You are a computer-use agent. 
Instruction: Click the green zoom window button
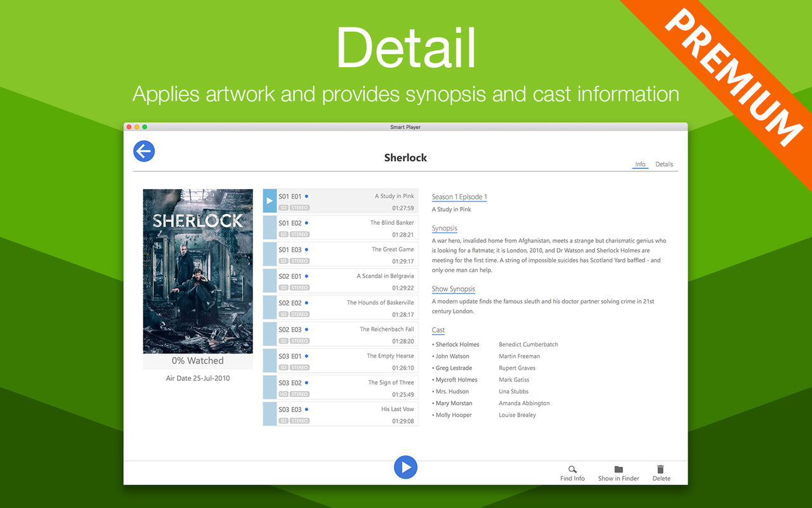[x=145, y=127]
